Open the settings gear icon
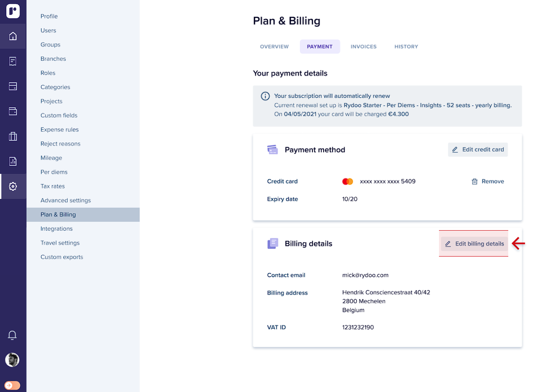Screen dimensions: 540x392 (x=13, y=186)
